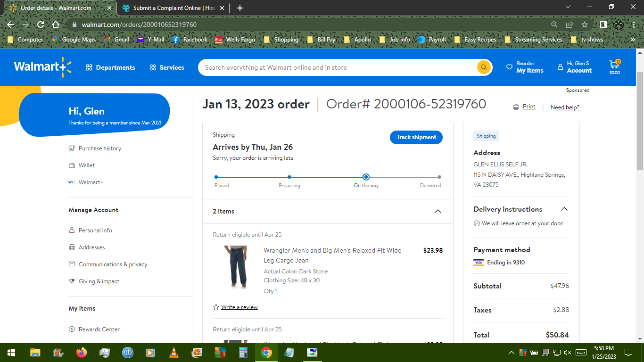The width and height of the screenshot is (644, 362).
Task: Open the Gmail bookmark
Action: point(116,40)
